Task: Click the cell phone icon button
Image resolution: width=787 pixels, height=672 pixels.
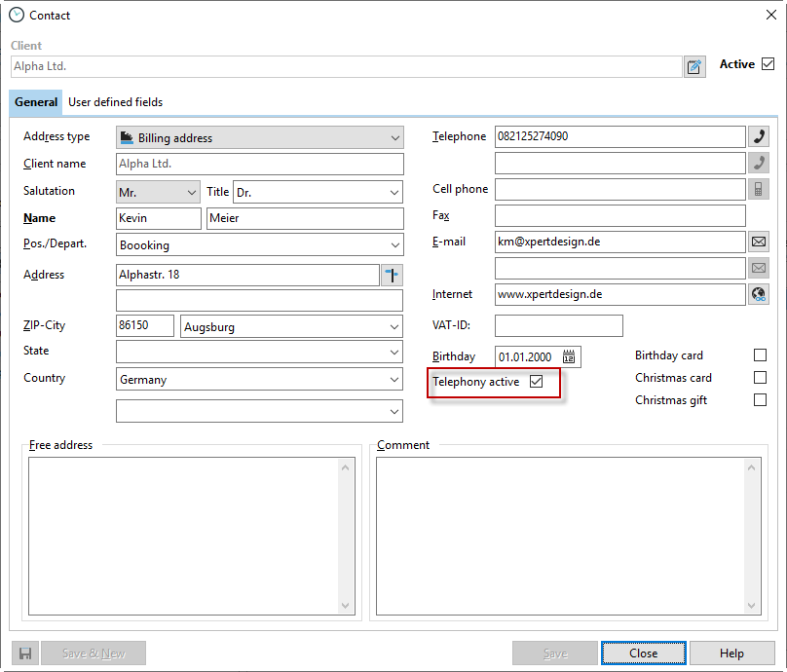Action: tap(759, 189)
